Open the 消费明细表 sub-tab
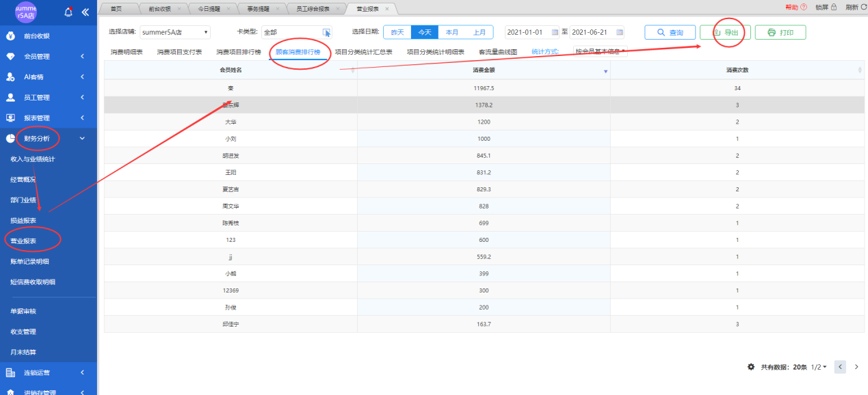The image size is (868, 395). pos(126,52)
